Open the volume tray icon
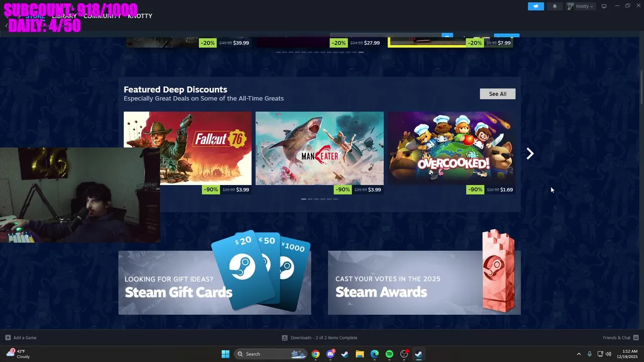 608,354
